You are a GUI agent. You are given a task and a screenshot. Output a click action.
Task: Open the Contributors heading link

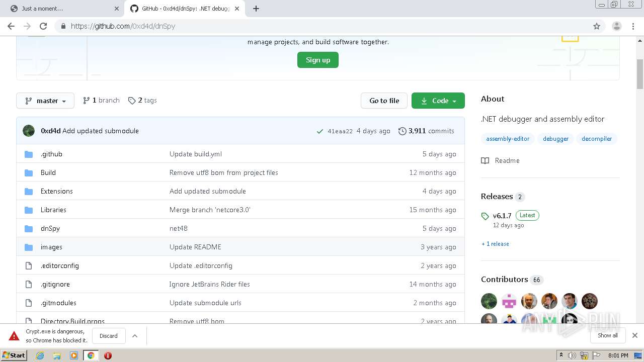click(504, 279)
